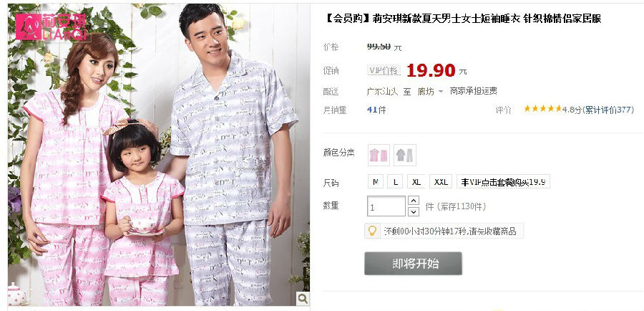Choose size XL
The image size is (644, 311).
[x=416, y=181]
